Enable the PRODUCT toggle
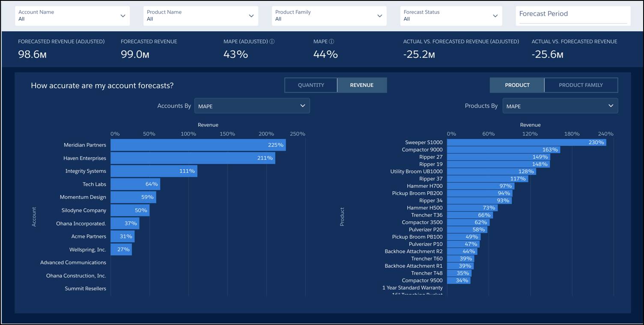Viewport: 644px width, 325px height. [x=517, y=85]
